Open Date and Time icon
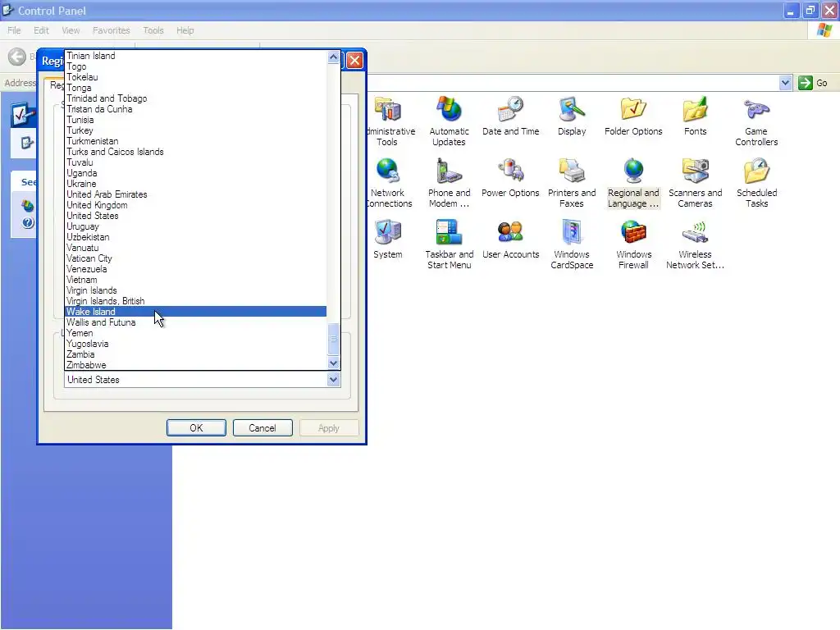840x630 pixels. [x=510, y=110]
